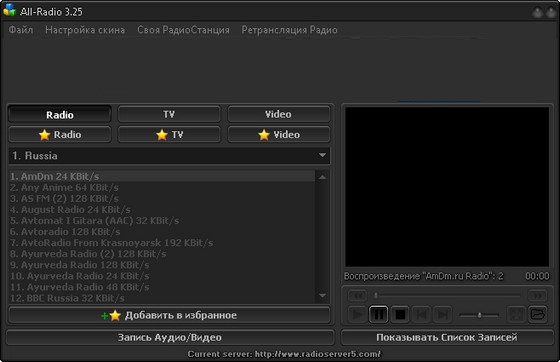Select AmDm 24 KBit/s station
Viewport: 560px width, 362px height.
[x=162, y=176]
